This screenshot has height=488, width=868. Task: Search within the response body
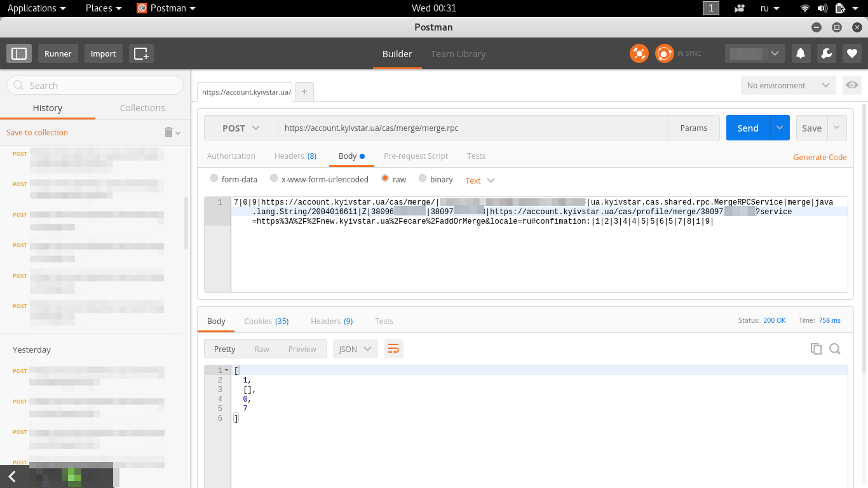tap(835, 349)
